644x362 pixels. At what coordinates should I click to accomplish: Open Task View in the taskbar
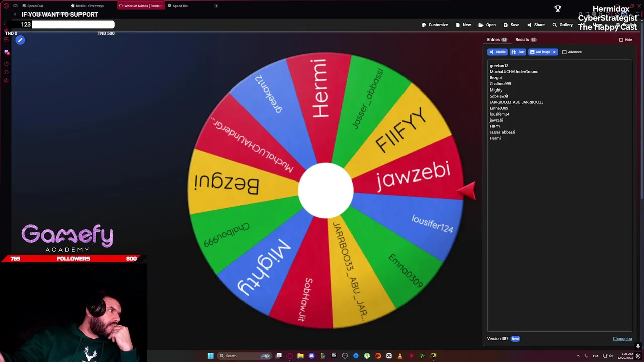point(278,356)
